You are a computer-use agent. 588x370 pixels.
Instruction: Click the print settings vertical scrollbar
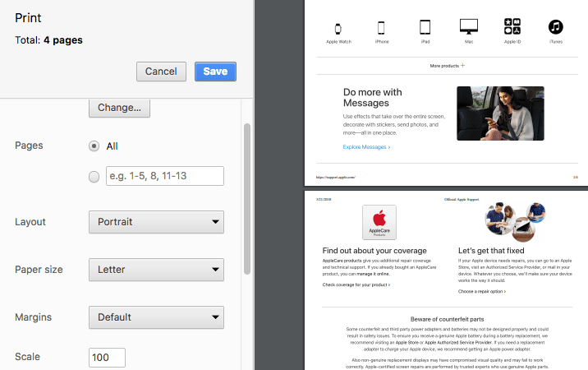tap(246, 199)
